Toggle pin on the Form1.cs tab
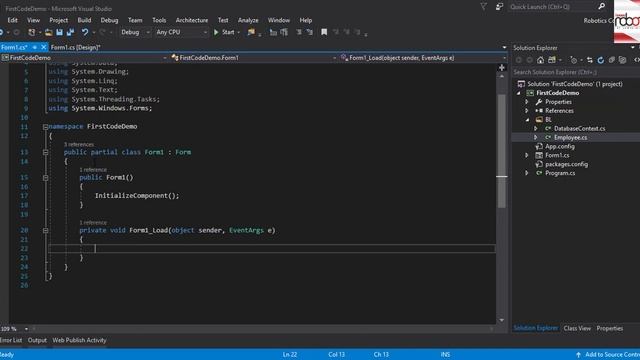 click(x=35, y=47)
